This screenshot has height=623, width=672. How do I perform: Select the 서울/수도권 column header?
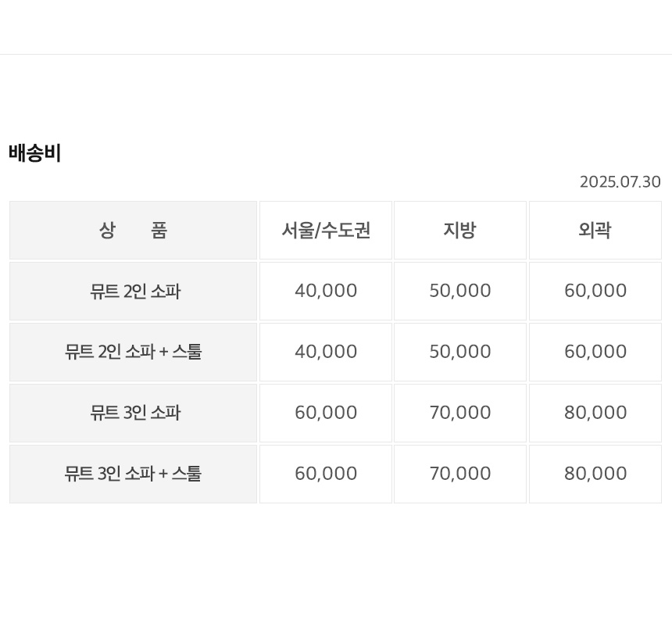(x=326, y=231)
